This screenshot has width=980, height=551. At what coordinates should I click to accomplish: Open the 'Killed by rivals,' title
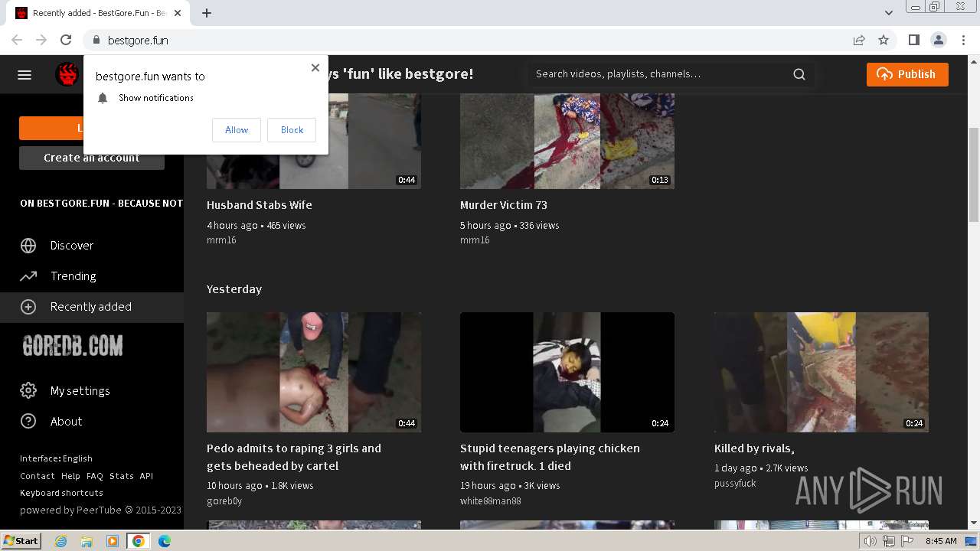[754, 448]
